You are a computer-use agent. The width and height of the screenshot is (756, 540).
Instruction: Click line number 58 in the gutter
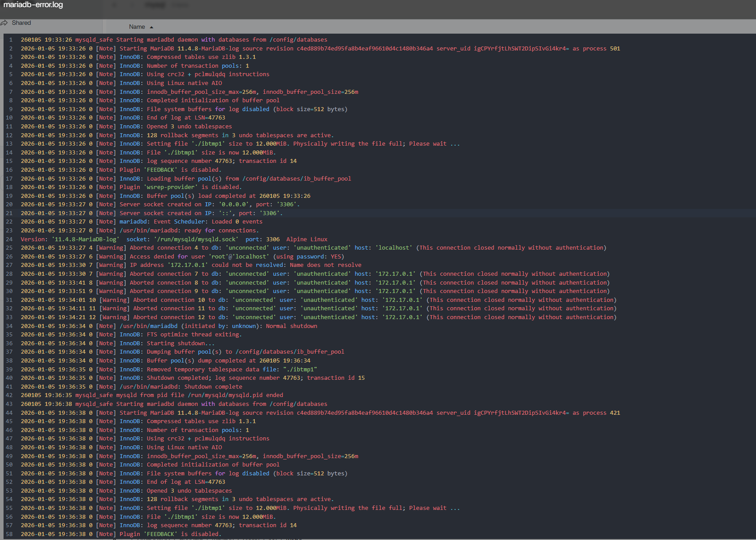point(9,534)
